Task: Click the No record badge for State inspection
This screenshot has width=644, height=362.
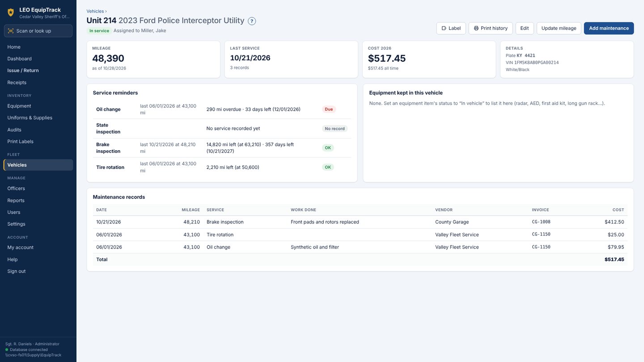Action: [x=335, y=129]
